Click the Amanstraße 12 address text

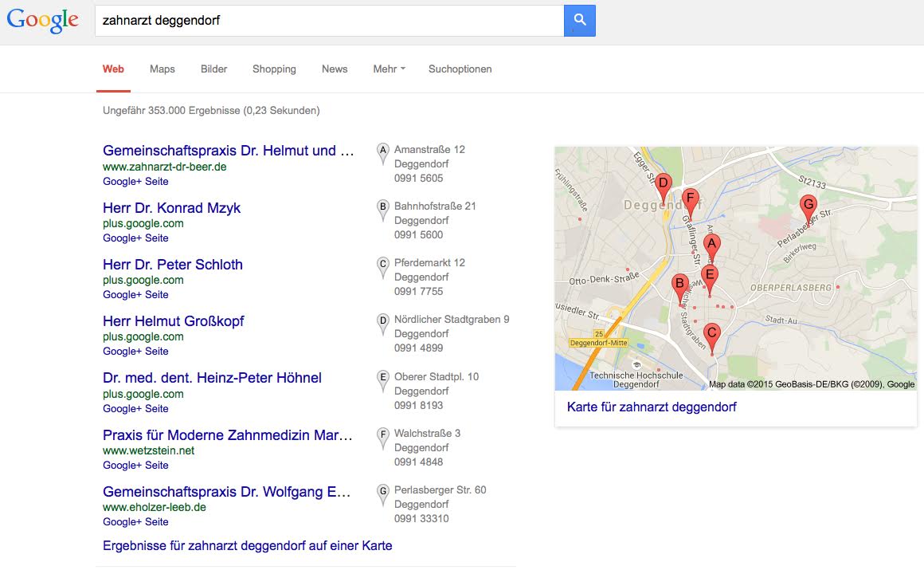click(x=429, y=150)
